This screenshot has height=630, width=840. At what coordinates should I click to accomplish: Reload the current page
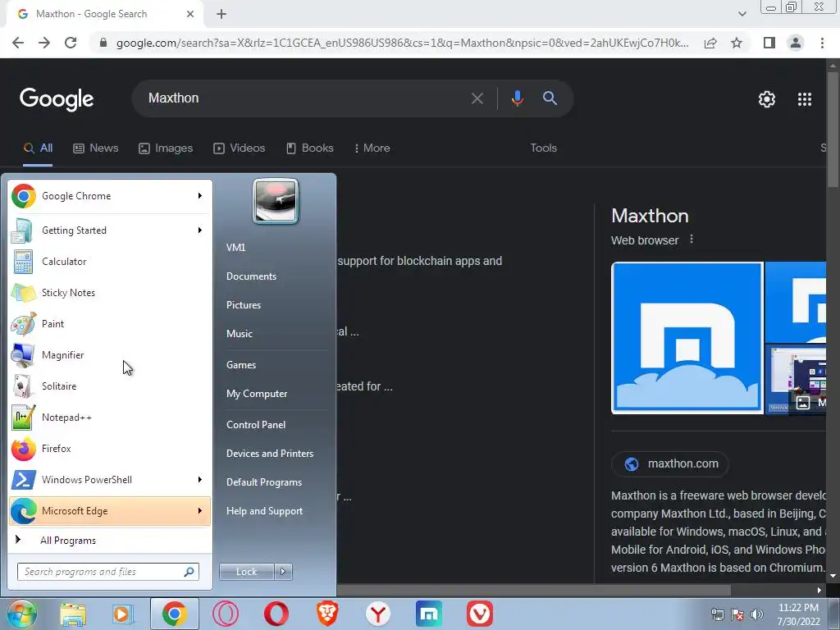pyautogui.click(x=71, y=43)
